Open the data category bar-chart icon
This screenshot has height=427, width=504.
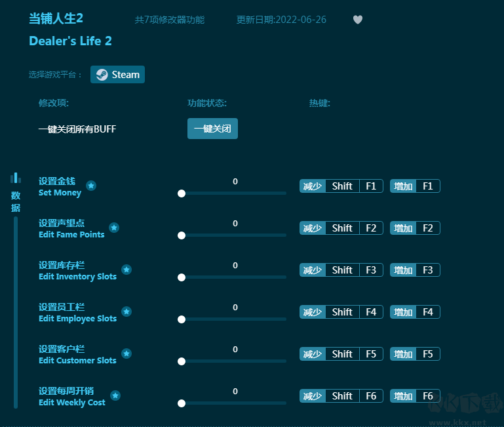pyautogui.click(x=16, y=178)
